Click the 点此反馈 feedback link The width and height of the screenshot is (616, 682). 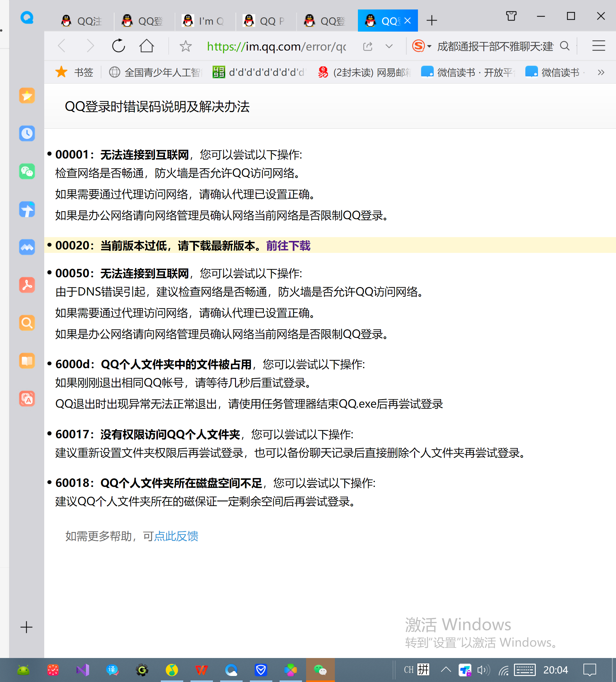coord(176,536)
